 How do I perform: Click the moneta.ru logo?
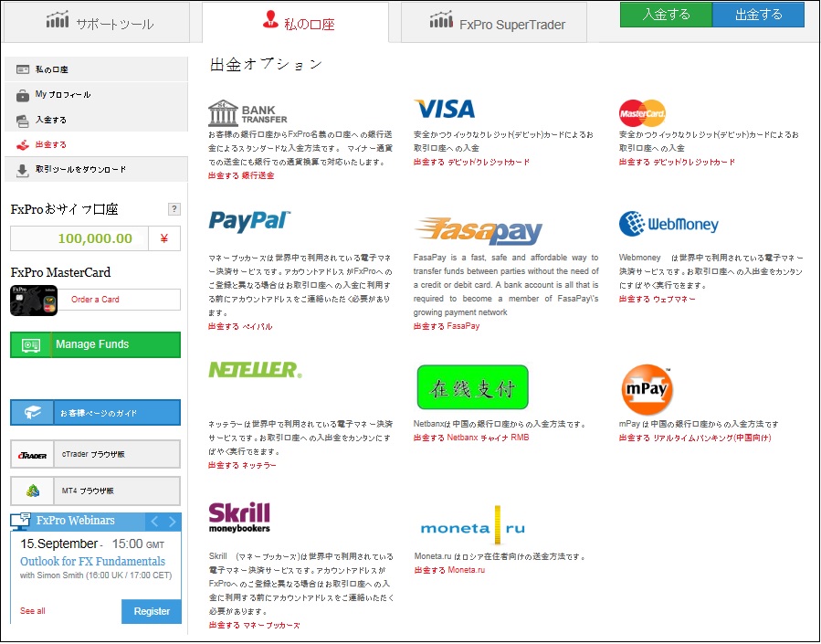click(x=473, y=527)
